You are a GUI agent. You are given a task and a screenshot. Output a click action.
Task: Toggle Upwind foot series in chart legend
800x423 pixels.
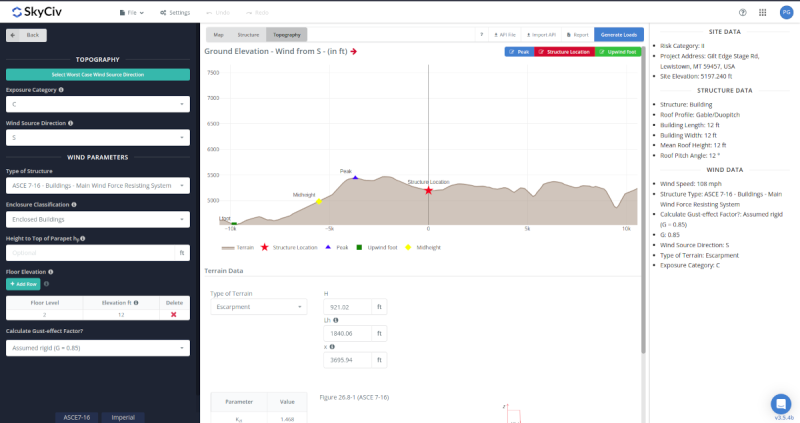click(381, 247)
